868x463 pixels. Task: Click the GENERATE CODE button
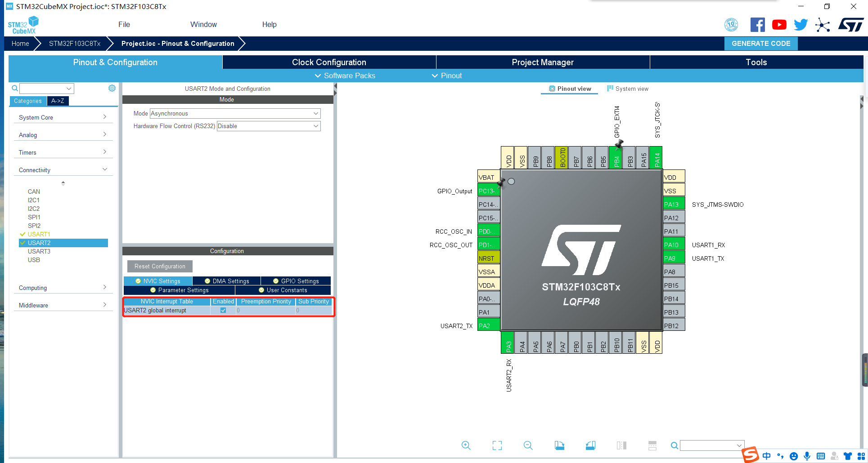point(761,43)
